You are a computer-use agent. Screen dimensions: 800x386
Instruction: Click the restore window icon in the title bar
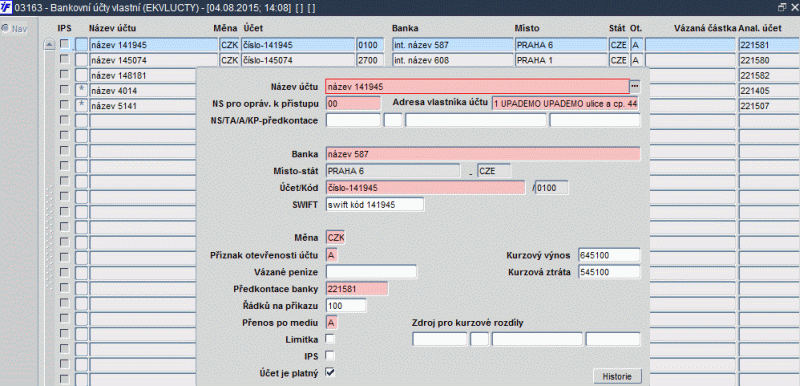(x=781, y=8)
